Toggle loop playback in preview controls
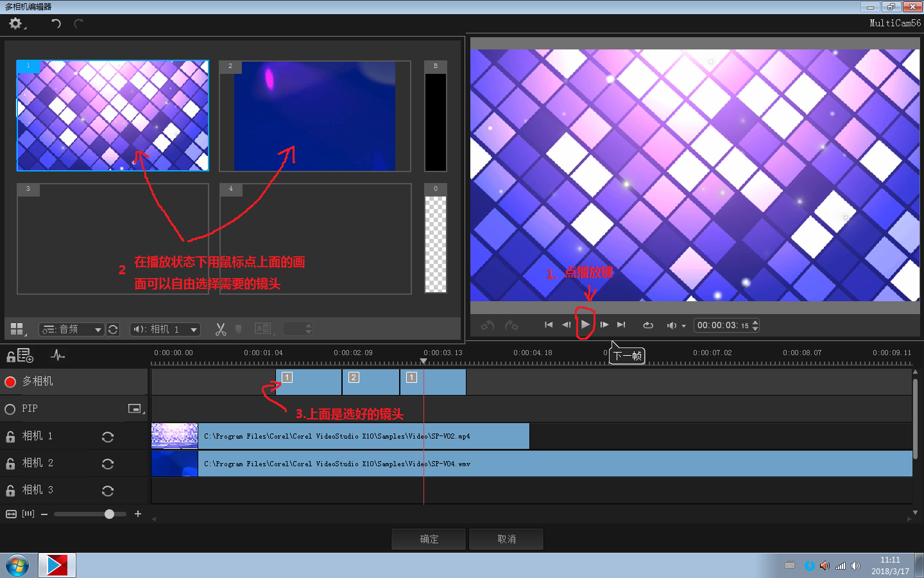Image resolution: width=924 pixels, height=578 pixels. pos(648,326)
